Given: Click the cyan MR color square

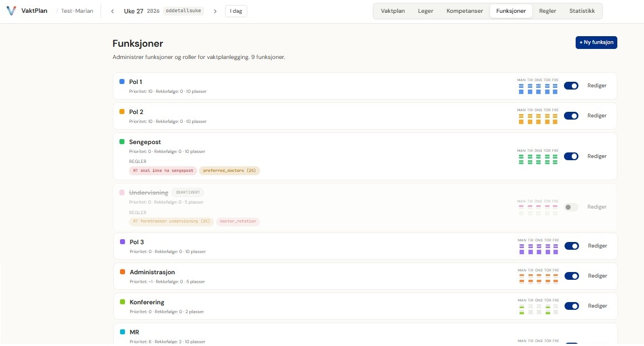Looking at the screenshot, I should (122, 332).
